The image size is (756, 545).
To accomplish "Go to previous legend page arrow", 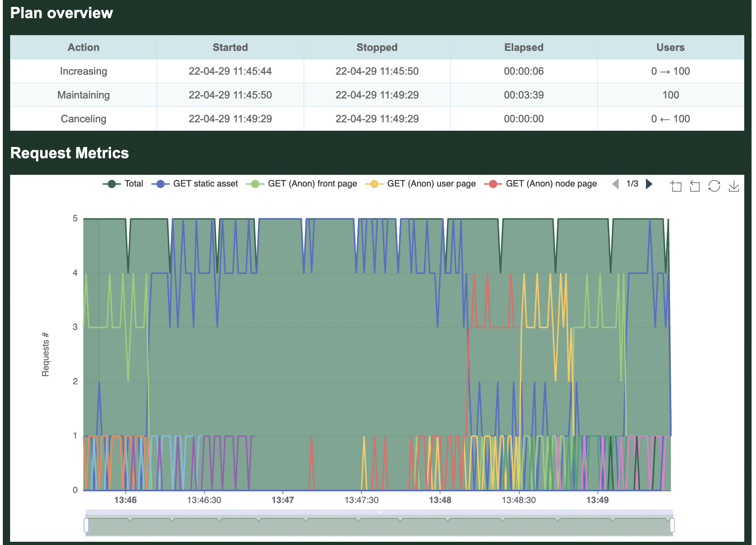I will [x=615, y=184].
